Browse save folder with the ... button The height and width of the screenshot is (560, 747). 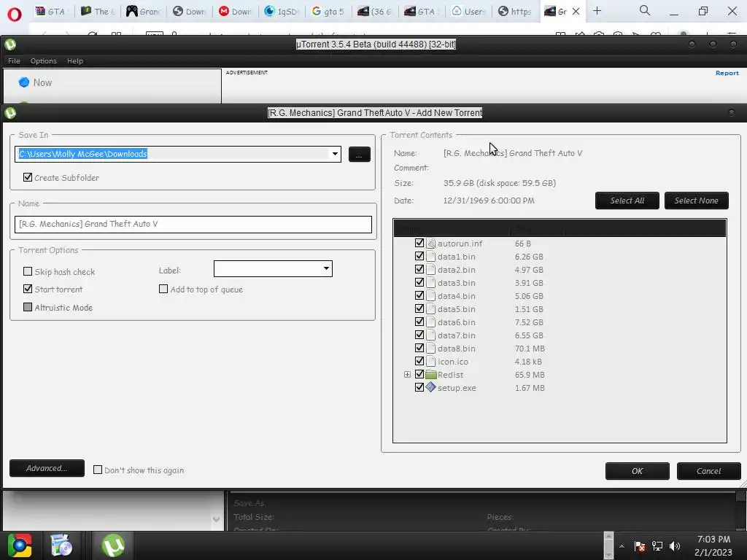pyautogui.click(x=359, y=155)
